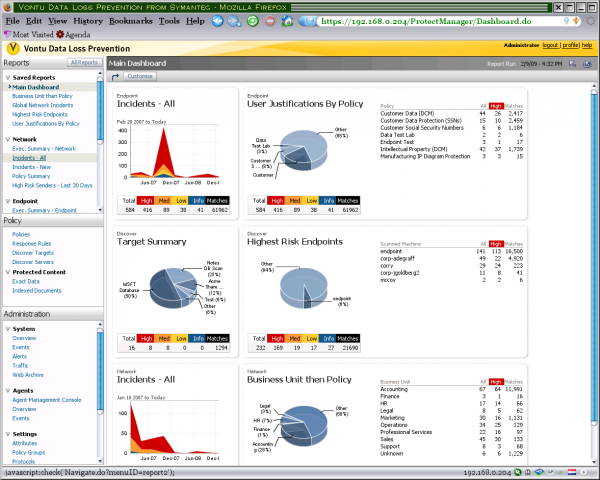Collapse the Endpoint reports section

8,201
